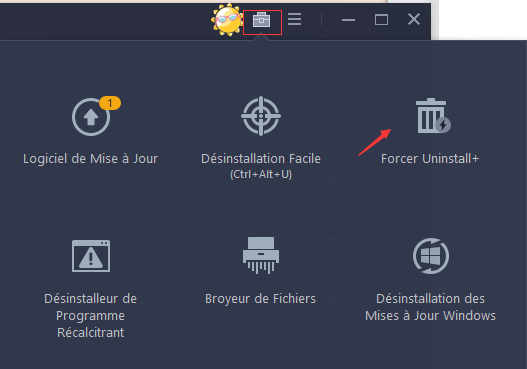Open the Désinstallation des Mises à Jour Windows icon
Screen dimensions: 527x369
click(431, 256)
